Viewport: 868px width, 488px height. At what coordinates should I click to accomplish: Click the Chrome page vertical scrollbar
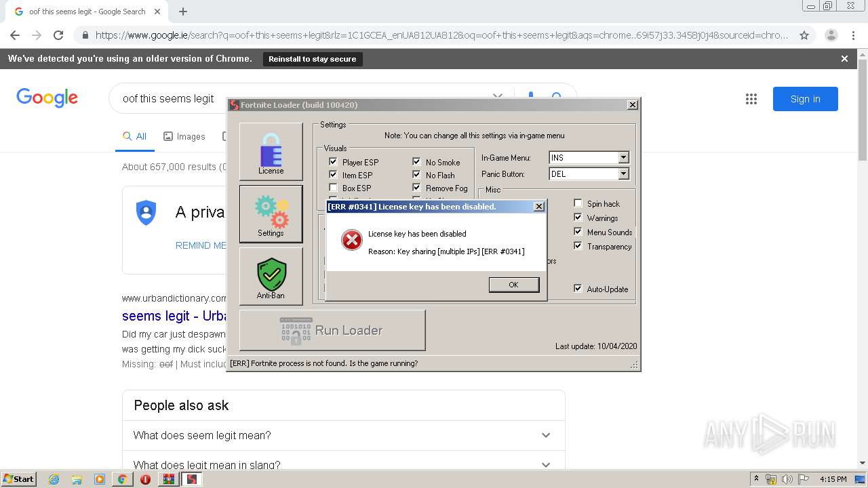[863, 109]
